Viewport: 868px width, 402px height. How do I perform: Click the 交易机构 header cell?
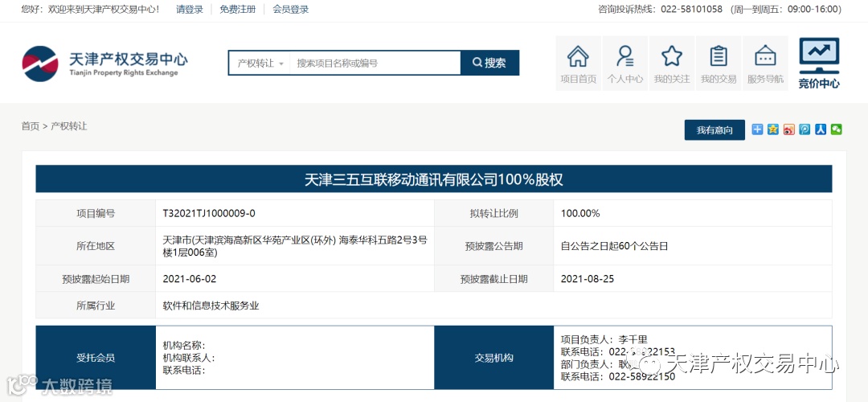click(493, 358)
